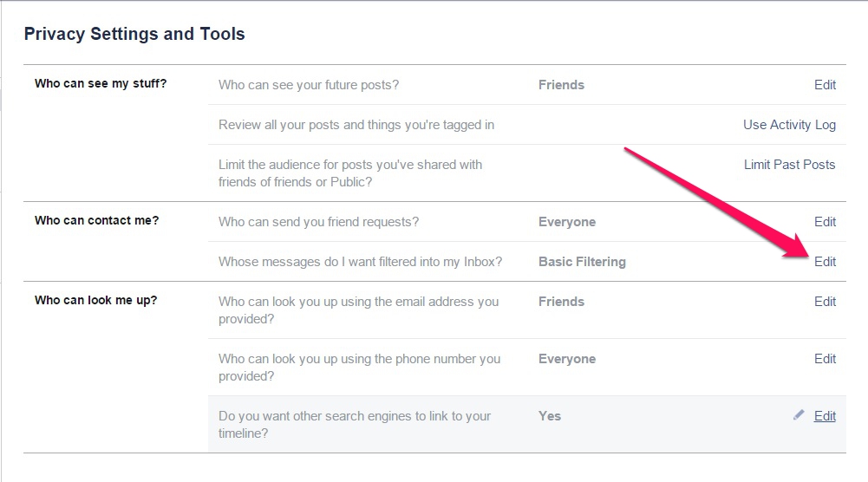The image size is (868, 482).
Task: Click the "Yes" value in the search engines row
Action: [x=550, y=416]
